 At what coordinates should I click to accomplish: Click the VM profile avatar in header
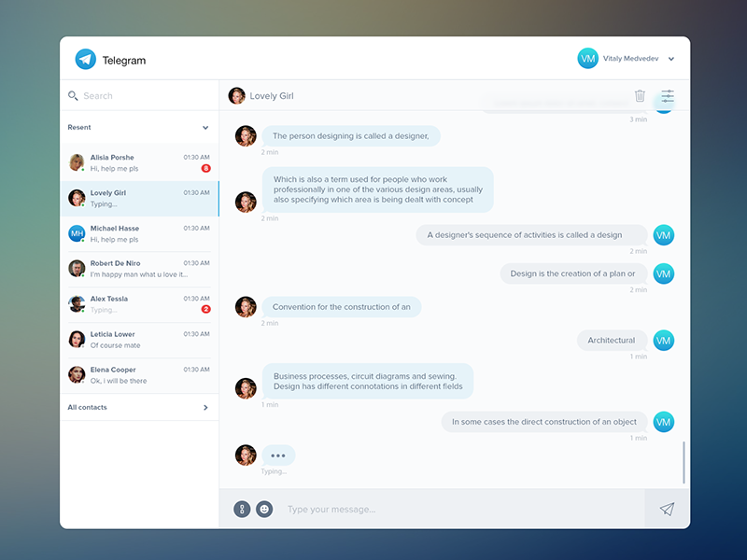[x=587, y=59]
